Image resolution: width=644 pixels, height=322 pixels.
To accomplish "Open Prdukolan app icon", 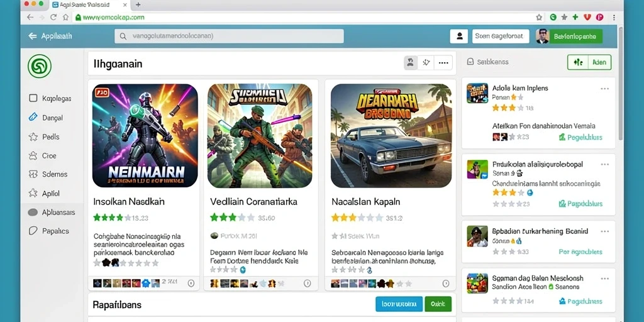I will coord(477,170).
